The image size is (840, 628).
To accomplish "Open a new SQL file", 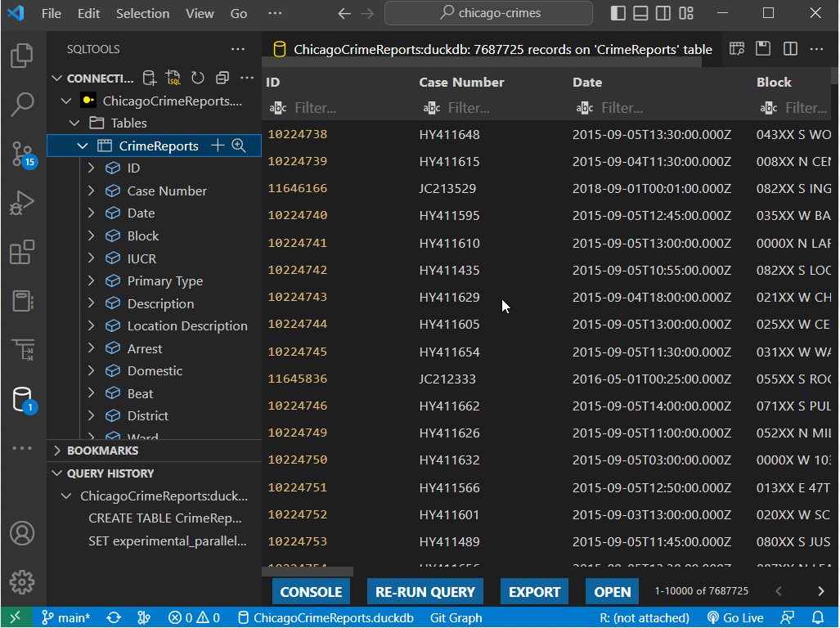I will [x=173, y=78].
